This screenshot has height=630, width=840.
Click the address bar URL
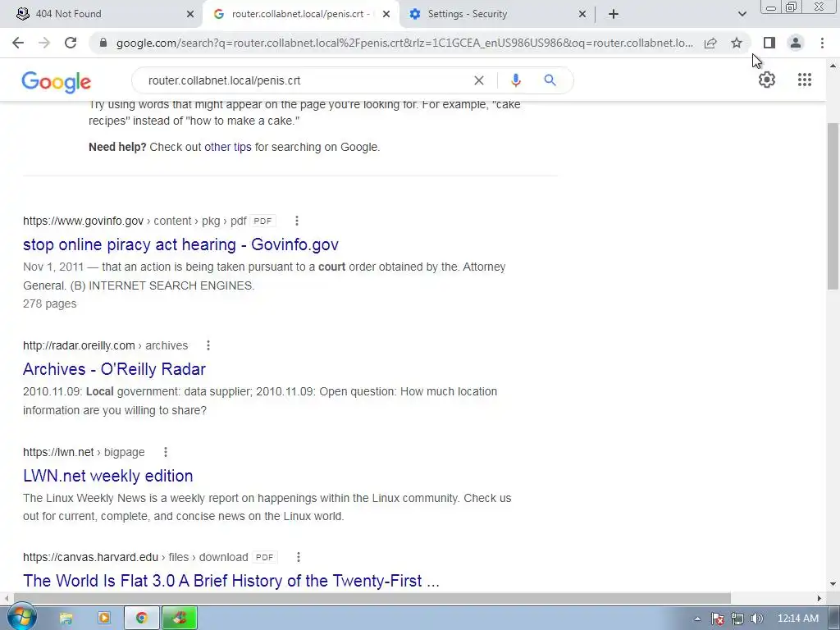point(404,43)
